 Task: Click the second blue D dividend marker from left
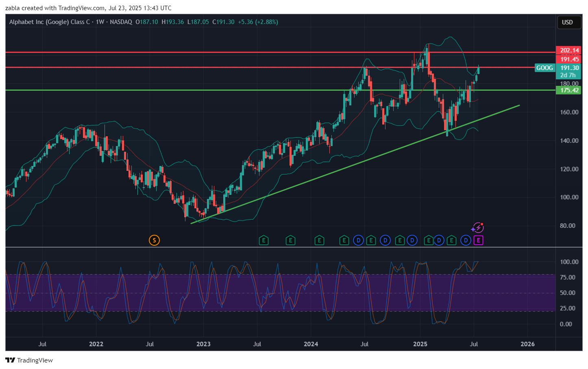click(385, 240)
